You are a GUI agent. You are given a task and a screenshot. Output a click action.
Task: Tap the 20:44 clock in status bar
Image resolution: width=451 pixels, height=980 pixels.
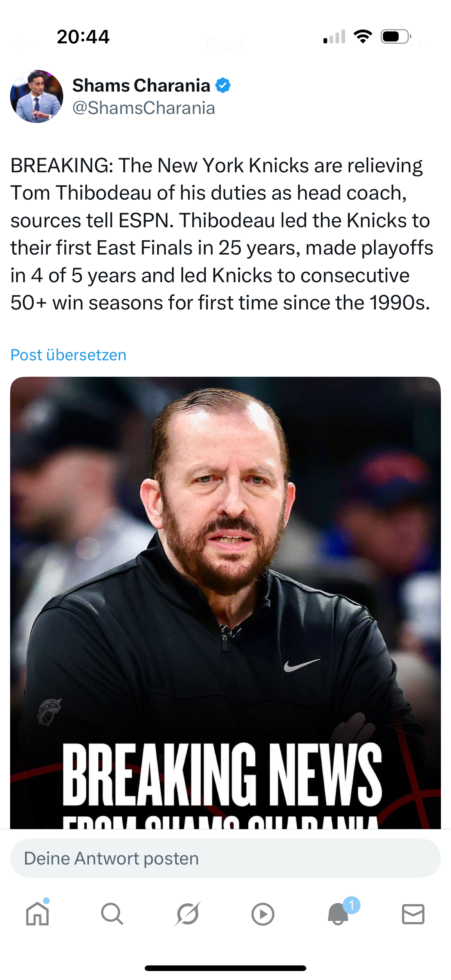click(x=83, y=37)
